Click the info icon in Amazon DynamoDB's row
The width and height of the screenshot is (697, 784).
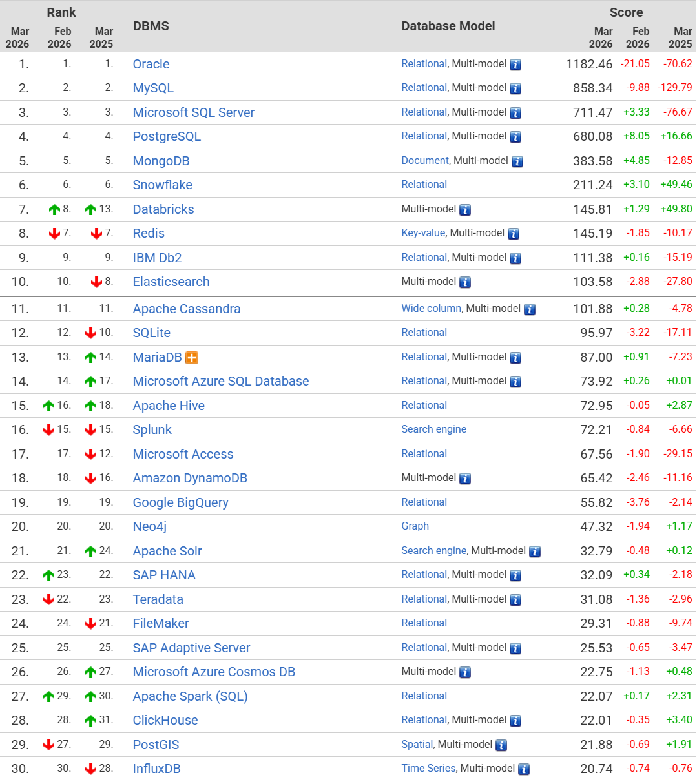pos(465,479)
